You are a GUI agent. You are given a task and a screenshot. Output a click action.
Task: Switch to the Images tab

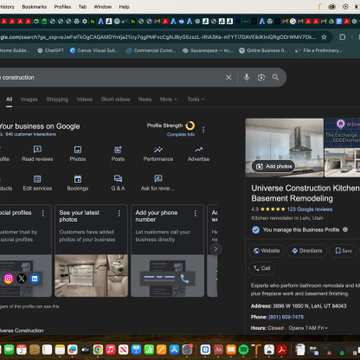pos(29,99)
